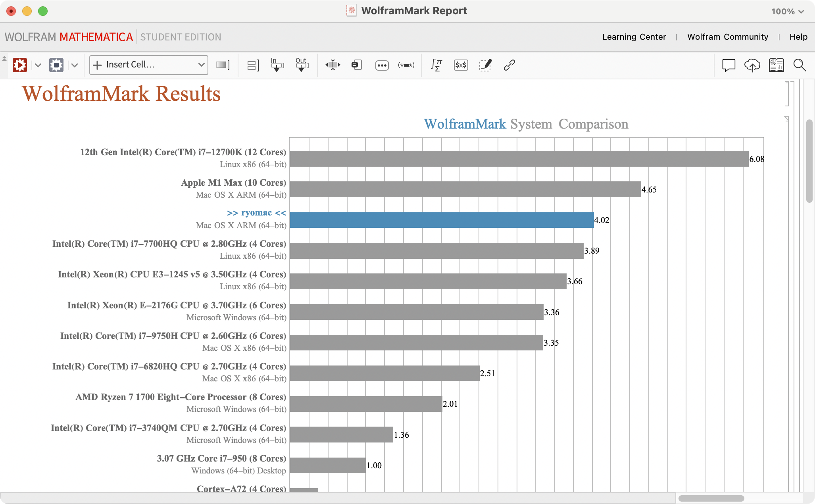Click the comment template (*▬*) icon
This screenshot has width=815, height=504.
click(x=406, y=65)
